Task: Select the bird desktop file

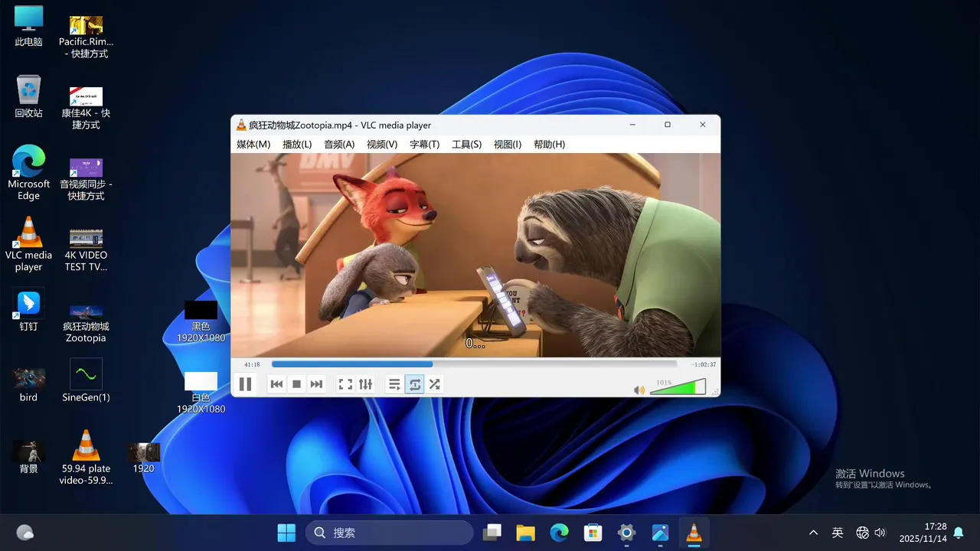Action: [28, 383]
